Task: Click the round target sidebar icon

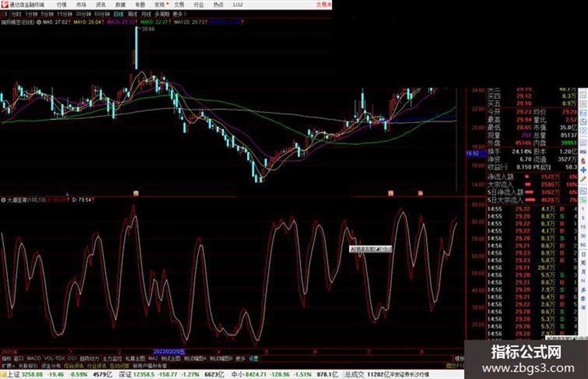Action: (x=583, y=131)
